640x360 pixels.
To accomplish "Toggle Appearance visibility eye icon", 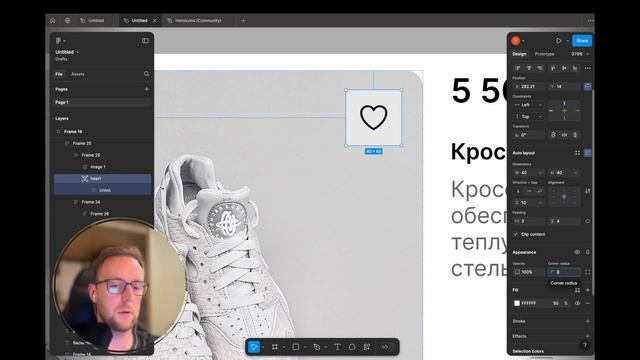I will (577, 252).
